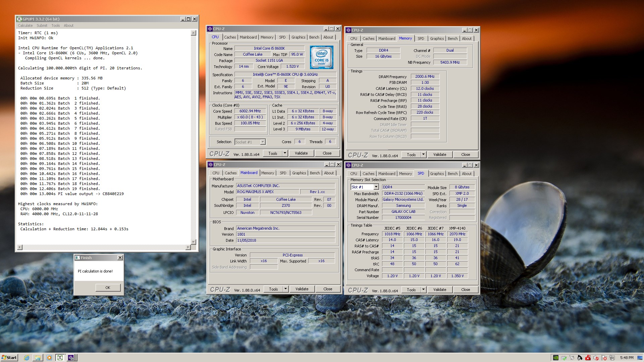Click Close in the Memory tab window

coord(466,155)
